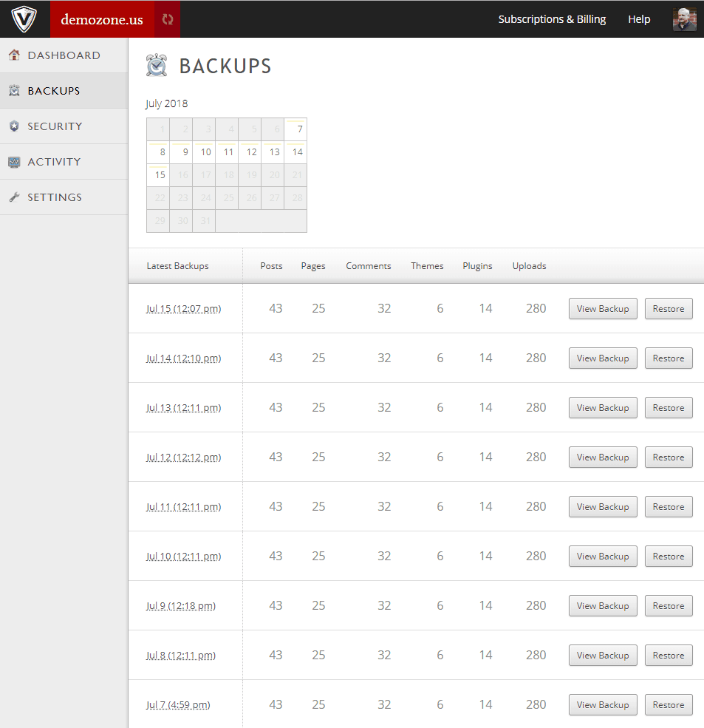This screenshot has width=704, height=728.
Task: Pick July 15 in the backup calendar
Action: click(x=158, y=175)
